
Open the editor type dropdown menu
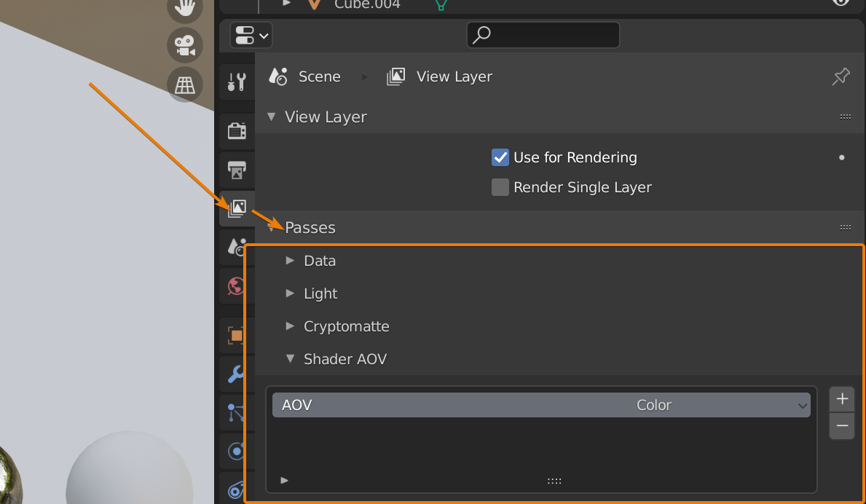[251, 35]
